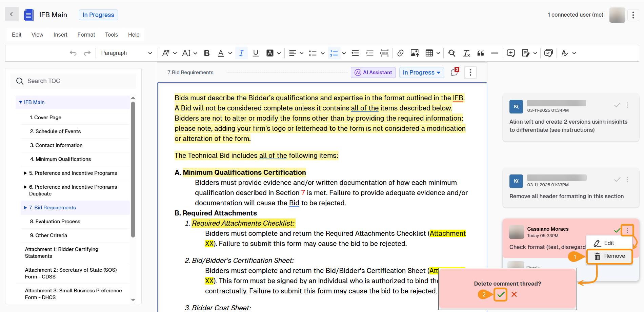The width and height of the screenshot is (644, 312).
Task: Click the undo arrow
Action: click(x=73, y=53)
